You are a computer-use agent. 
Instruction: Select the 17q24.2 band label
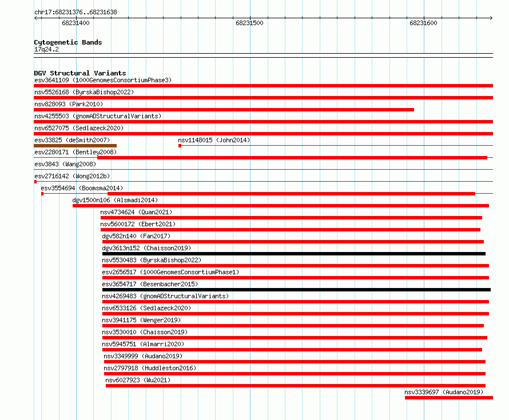coord(46,49)
